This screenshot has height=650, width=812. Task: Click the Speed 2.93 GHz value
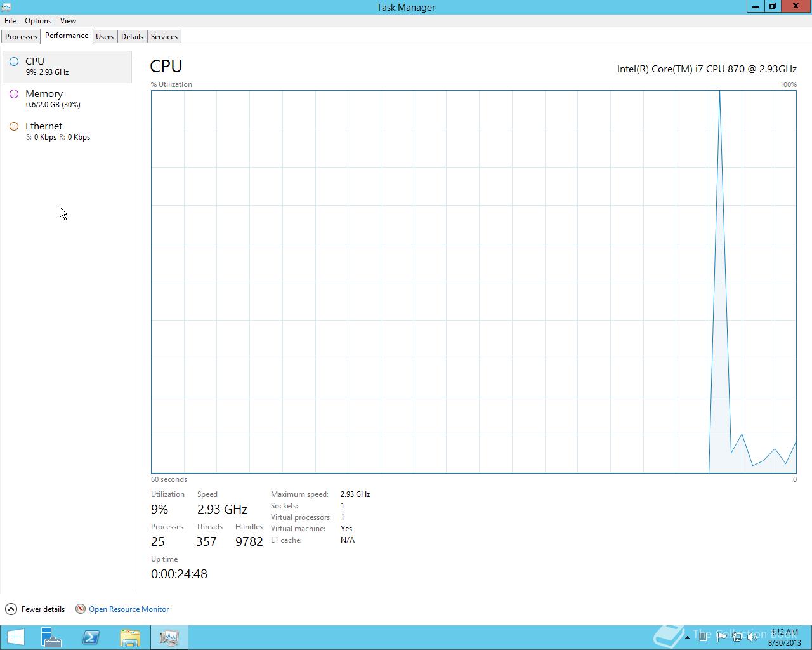tap(222, 509)
